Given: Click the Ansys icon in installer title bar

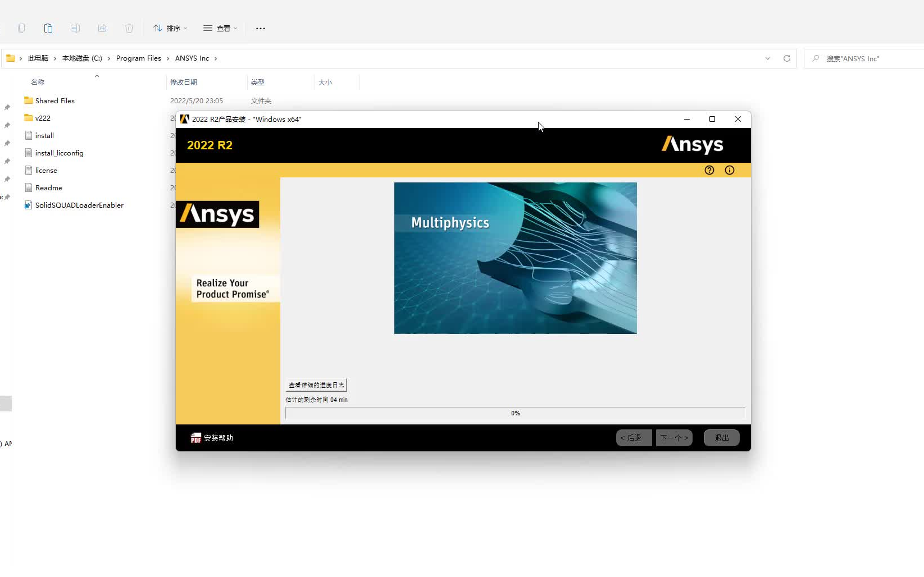Looking at the screenshot, I should pyautogui.click(x=185, y=119).
